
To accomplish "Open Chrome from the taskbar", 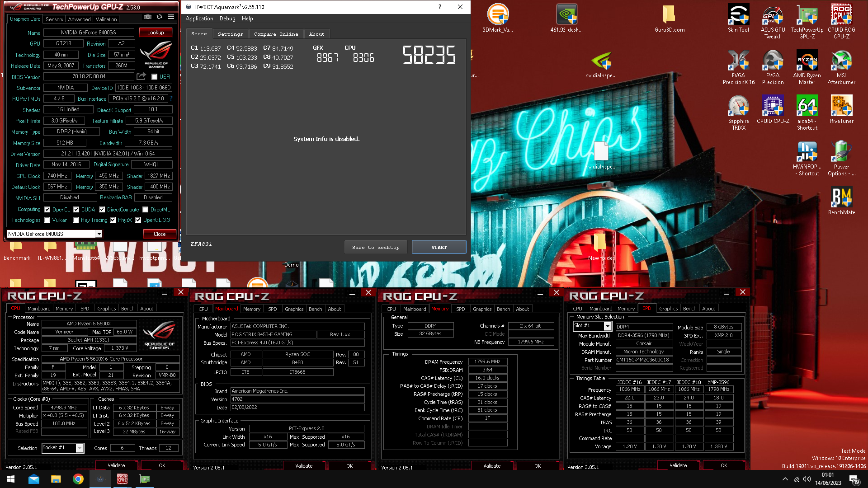I will [x=78, y=479].
